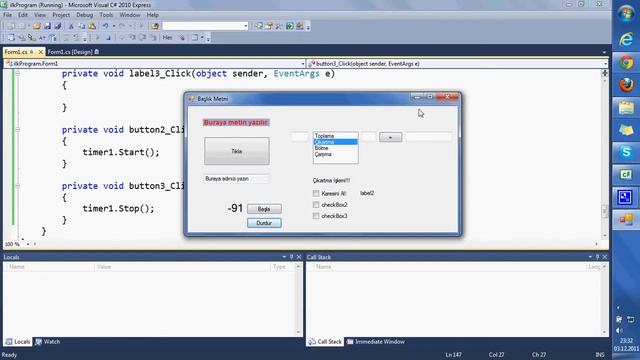Viewport: 640px width, 360px height.
Task: Select Çarpma in the listbox
Action: tap(336, 154)
